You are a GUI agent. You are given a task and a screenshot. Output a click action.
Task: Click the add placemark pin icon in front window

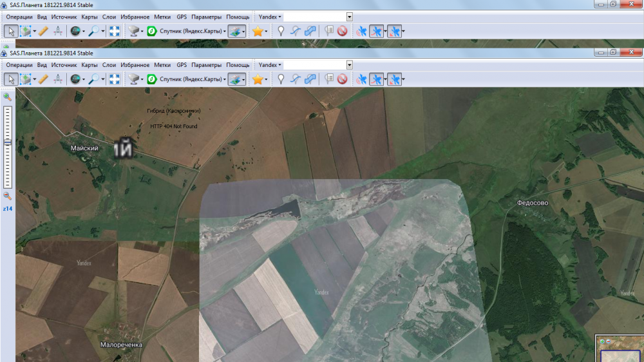281,79
